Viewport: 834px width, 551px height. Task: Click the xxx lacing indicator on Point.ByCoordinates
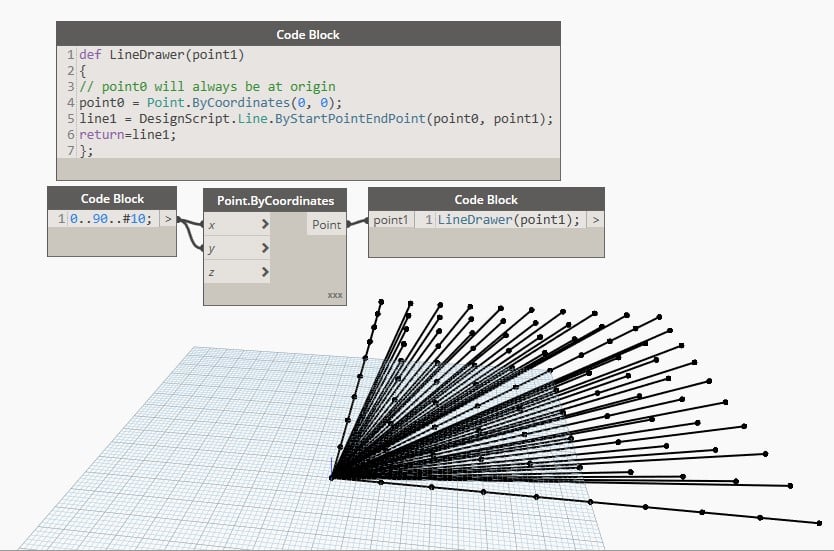pos(335,295)
